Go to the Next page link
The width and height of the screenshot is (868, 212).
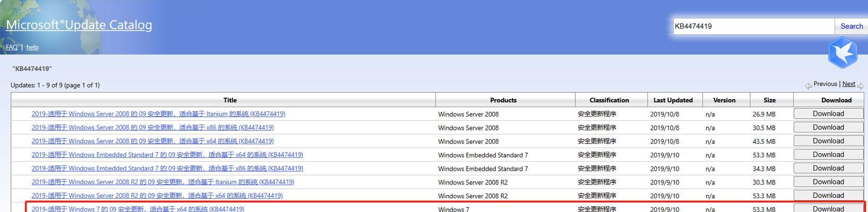(x=848, y=84)
